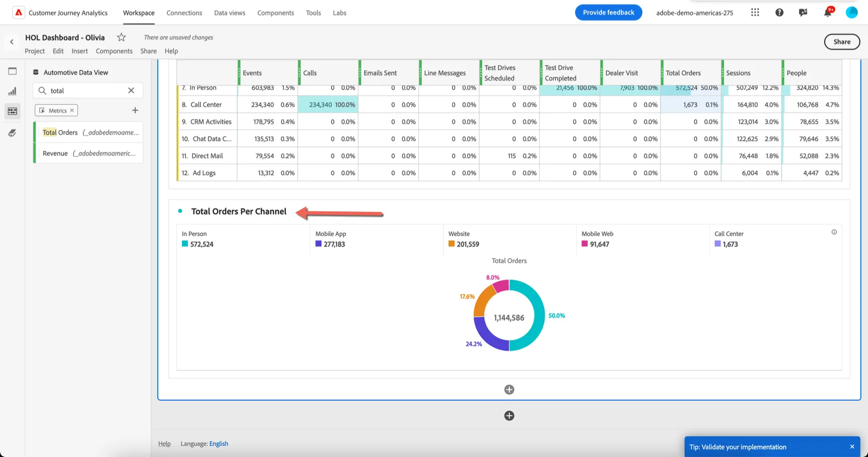Click the Help link in footer
The image size is (868, 457).
[x=164, y=443]
